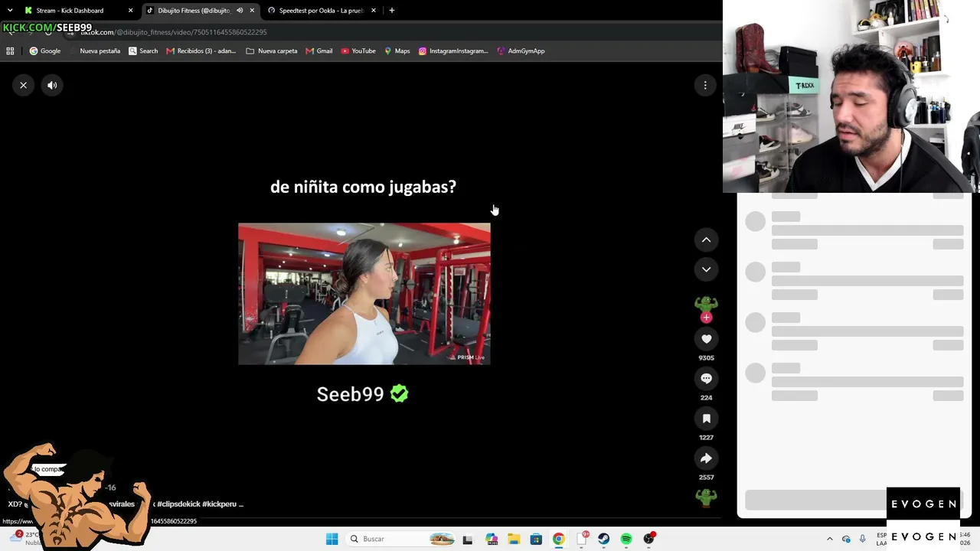This screenshot has height=551, width=980.
Task: Open Google Chrome from the taskbar
Action: tap(559, 539)
